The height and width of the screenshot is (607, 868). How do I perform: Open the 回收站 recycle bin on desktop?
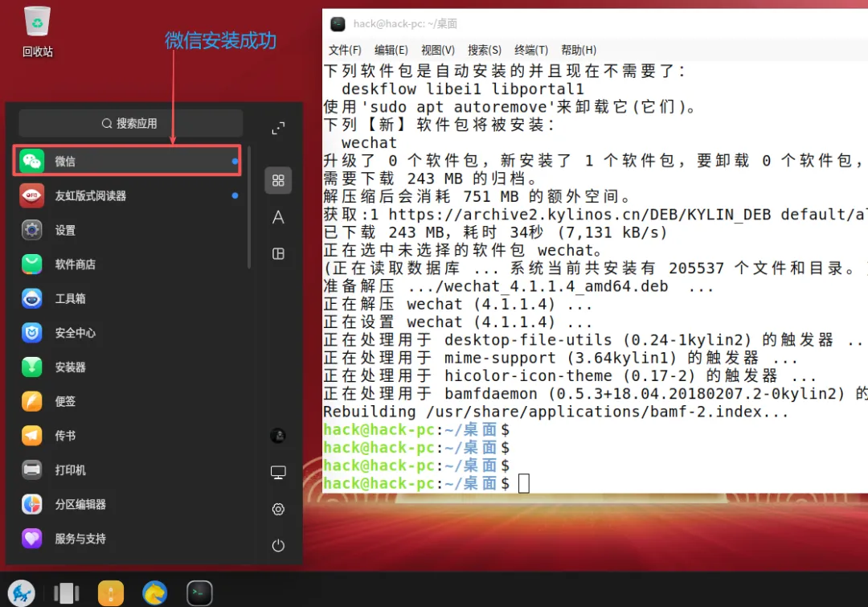(38, 32)
